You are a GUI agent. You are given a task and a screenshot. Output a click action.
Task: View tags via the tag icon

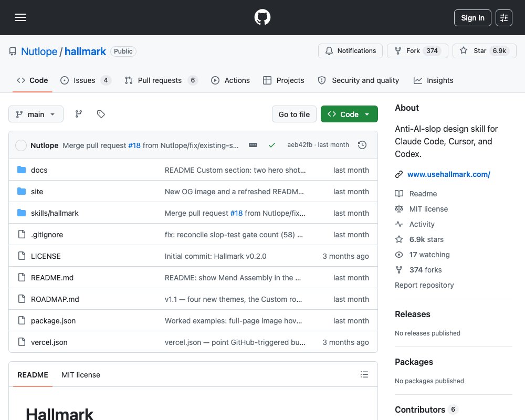click(101, 114)
